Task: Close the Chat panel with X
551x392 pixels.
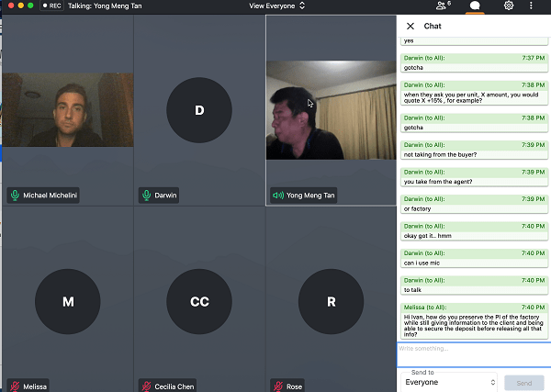Action: [x=410, y=26]
